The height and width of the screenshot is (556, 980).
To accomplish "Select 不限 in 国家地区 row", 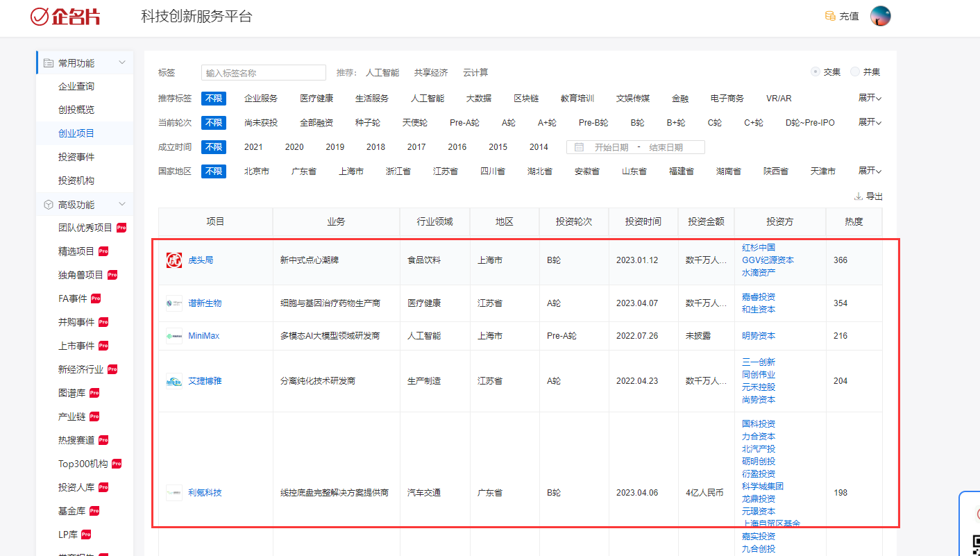I will (214, 171).
